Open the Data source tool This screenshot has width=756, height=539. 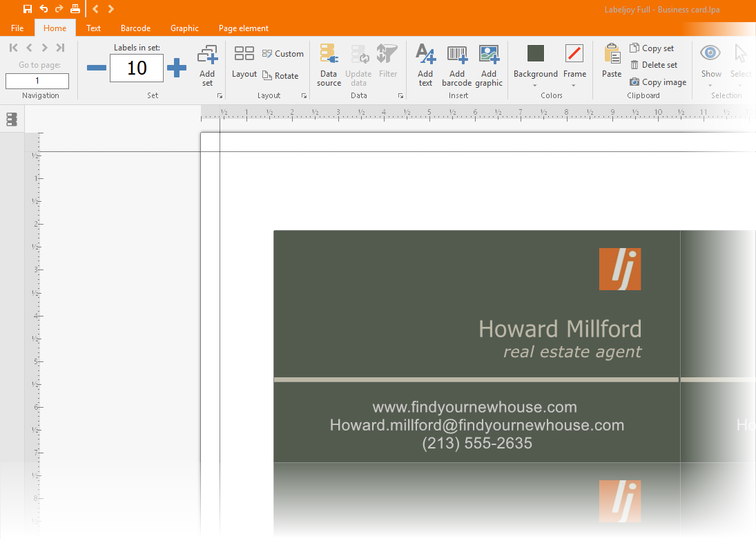pos(329,66)
